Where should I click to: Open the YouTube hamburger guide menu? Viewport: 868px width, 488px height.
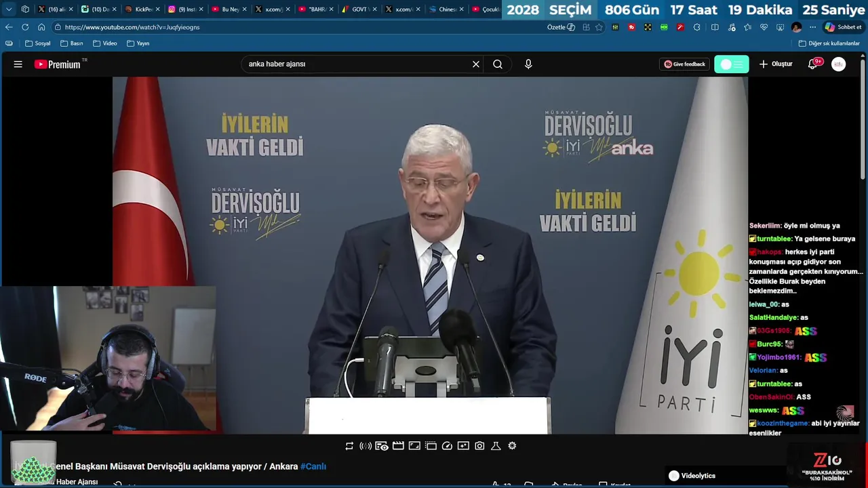click(18, 64)
